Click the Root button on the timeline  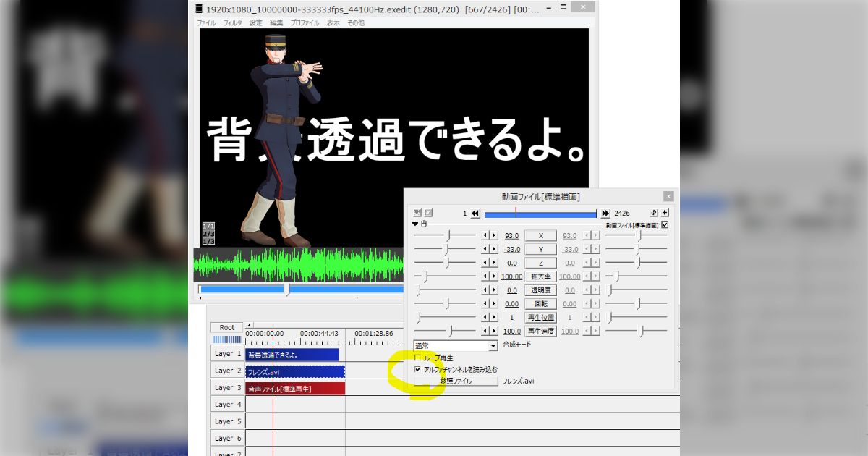pos(226,327)
